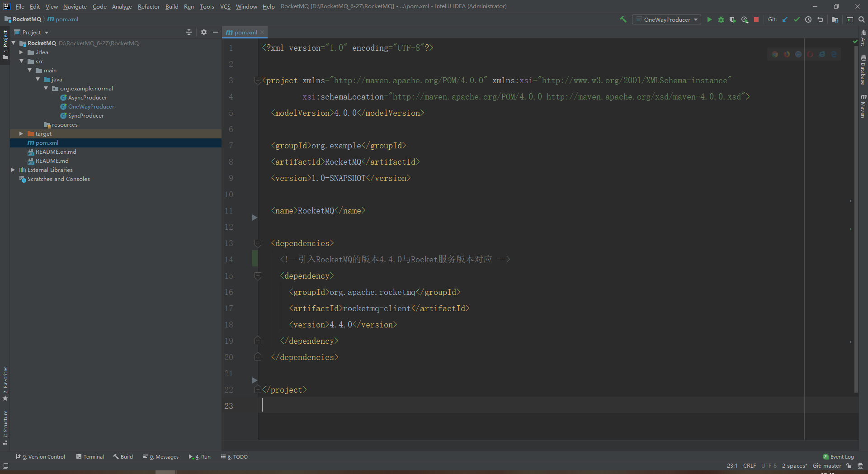Screen dimensions: 868x474
Task: Revert changes with the rollback arrow
Action: tap(820, 19)
